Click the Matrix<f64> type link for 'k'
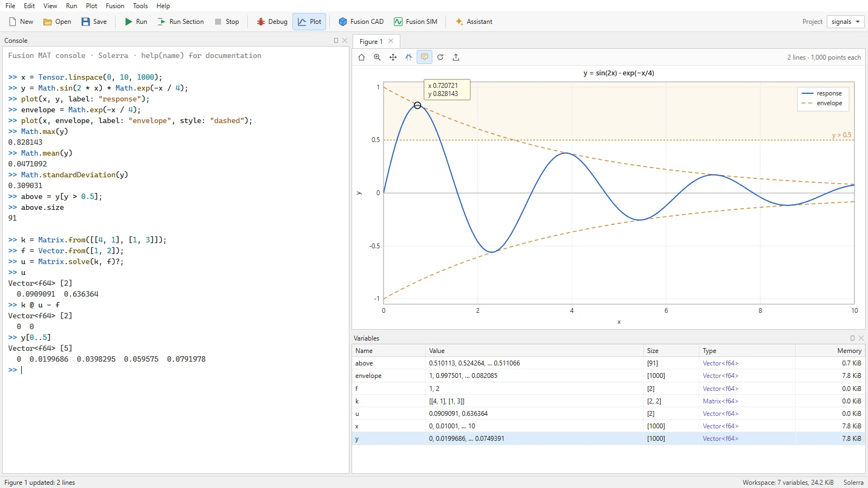 click(x=720, y=401)
